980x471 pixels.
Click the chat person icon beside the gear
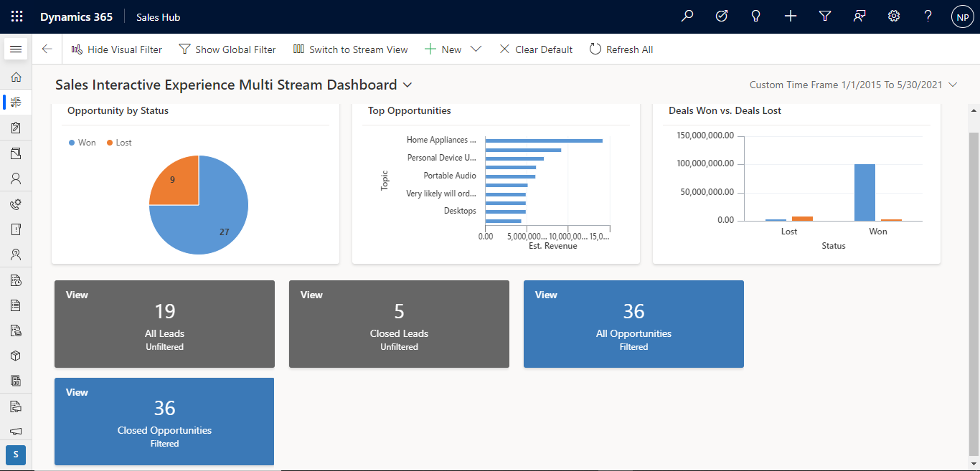click(x=859, y=16)
